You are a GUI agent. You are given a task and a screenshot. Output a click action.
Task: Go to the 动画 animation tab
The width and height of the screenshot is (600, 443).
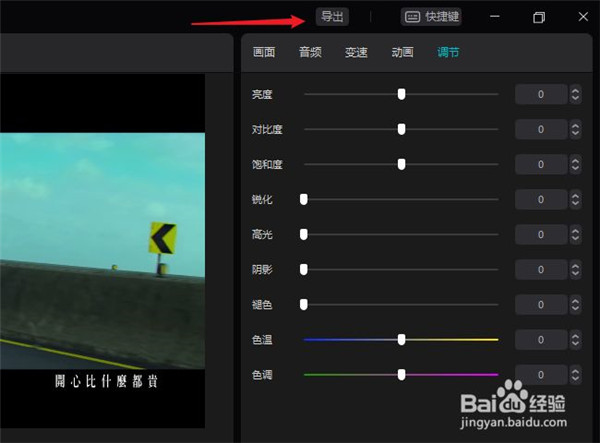402,53
